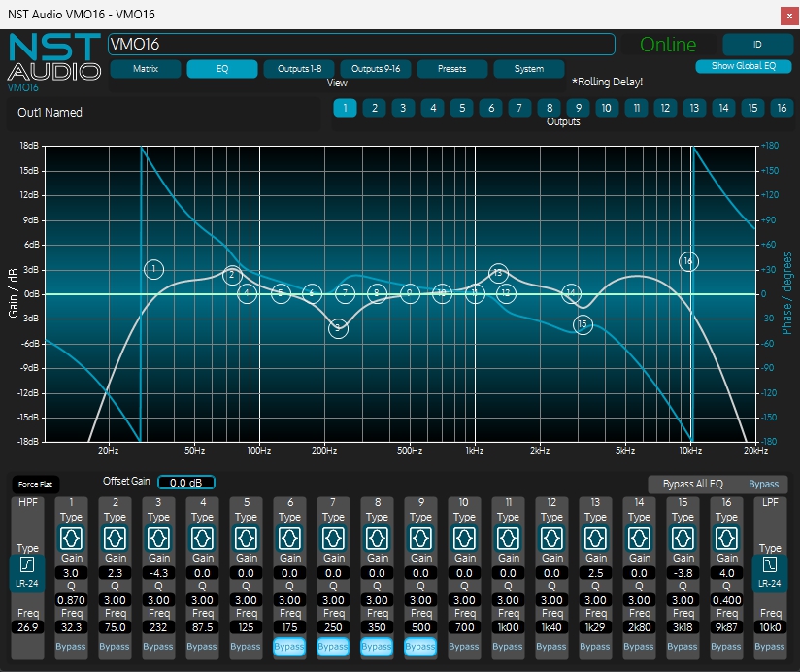This screenshot has height=672, width=800.
Task: Select EQ node 15 on the graph
Action: (583, 324)
